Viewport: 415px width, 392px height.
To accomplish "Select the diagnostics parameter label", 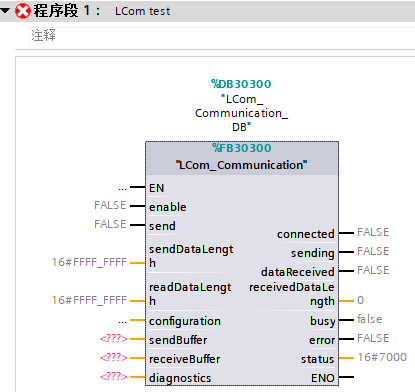I will click(180, 378).
